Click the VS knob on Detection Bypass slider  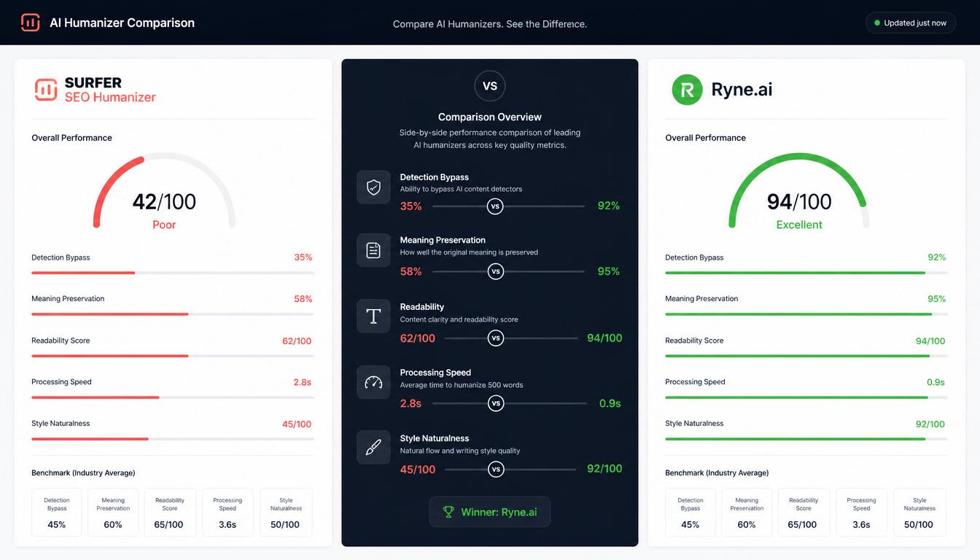[496, 206]
